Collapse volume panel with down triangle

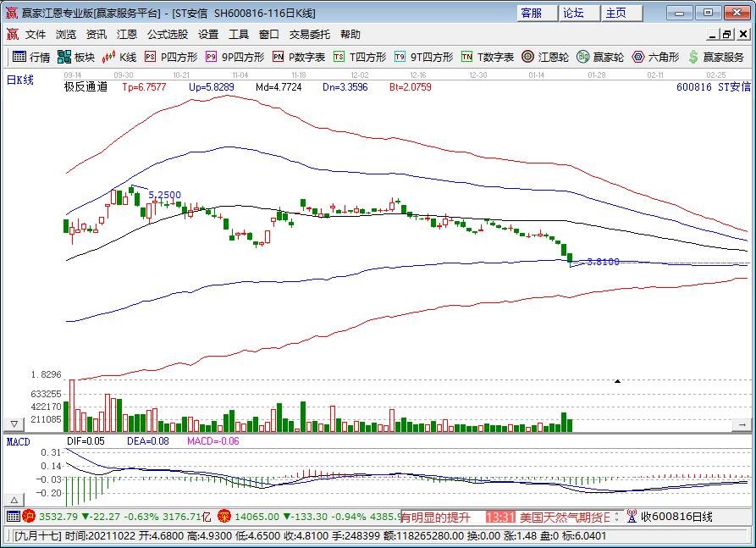point(14,424)
